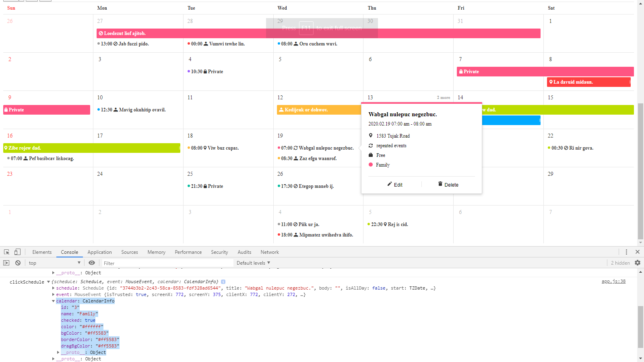Viewport: 644px width, 362px height.
Task: Open DevTools settings gear
Action: click(638, 263)
